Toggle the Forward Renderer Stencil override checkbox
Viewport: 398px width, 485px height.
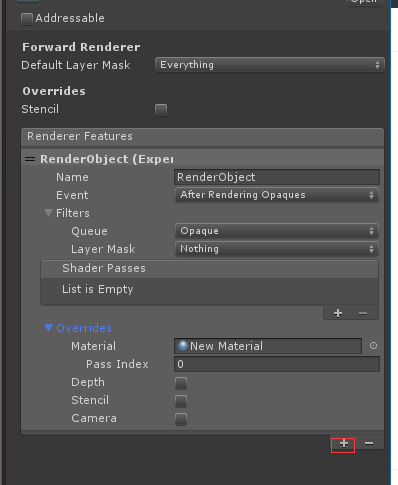coord(161,110)
